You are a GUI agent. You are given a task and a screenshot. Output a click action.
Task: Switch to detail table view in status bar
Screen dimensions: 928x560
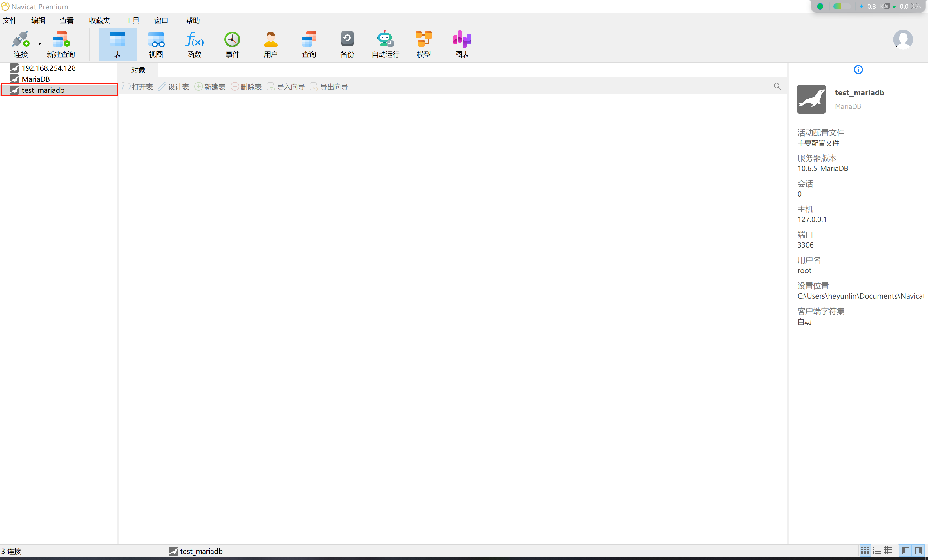(888, 551)
